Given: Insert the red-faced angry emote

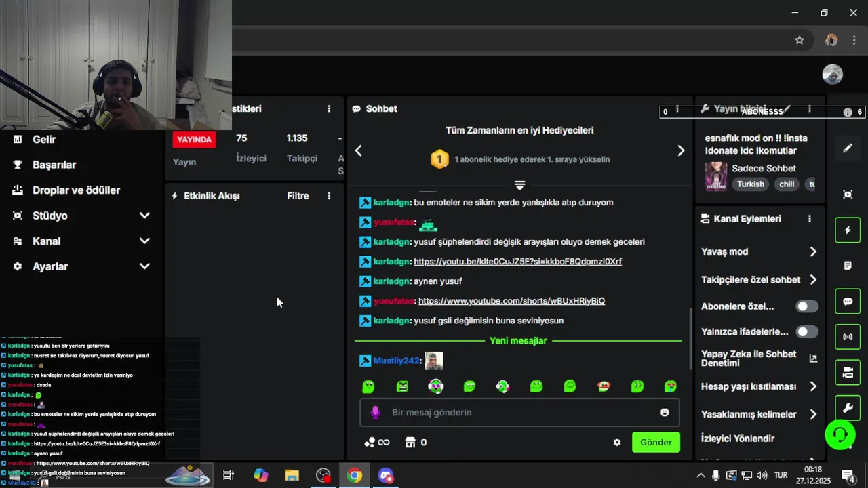Looking at the screenshot, I should point(604,386).
